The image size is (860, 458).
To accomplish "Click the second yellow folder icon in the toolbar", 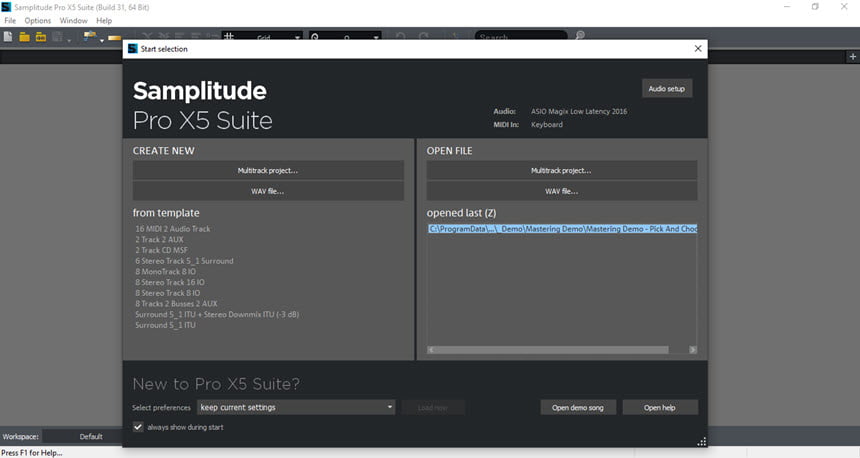I will 41,37.
